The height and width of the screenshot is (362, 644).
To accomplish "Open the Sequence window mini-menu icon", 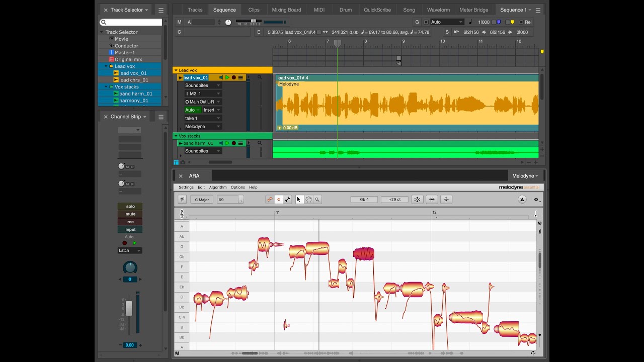I will (538, 10).
